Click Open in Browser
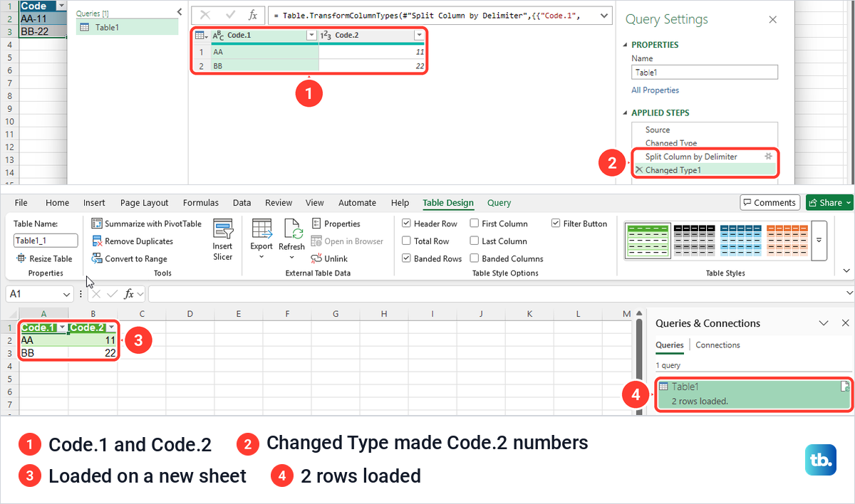 point(347,241)
